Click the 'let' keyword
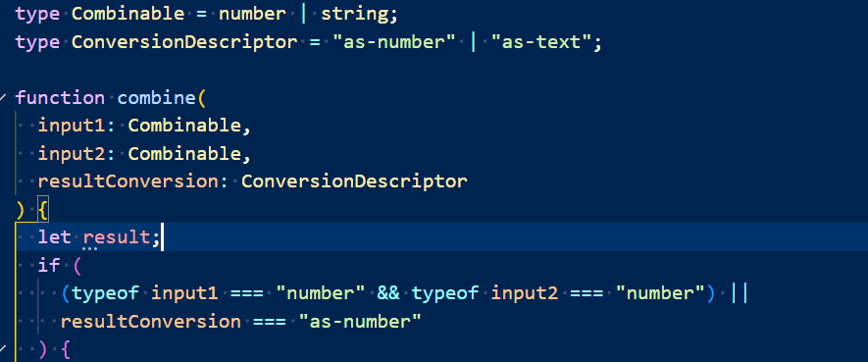The width and height of the screenshot is (868, 362). coord(54,237)
